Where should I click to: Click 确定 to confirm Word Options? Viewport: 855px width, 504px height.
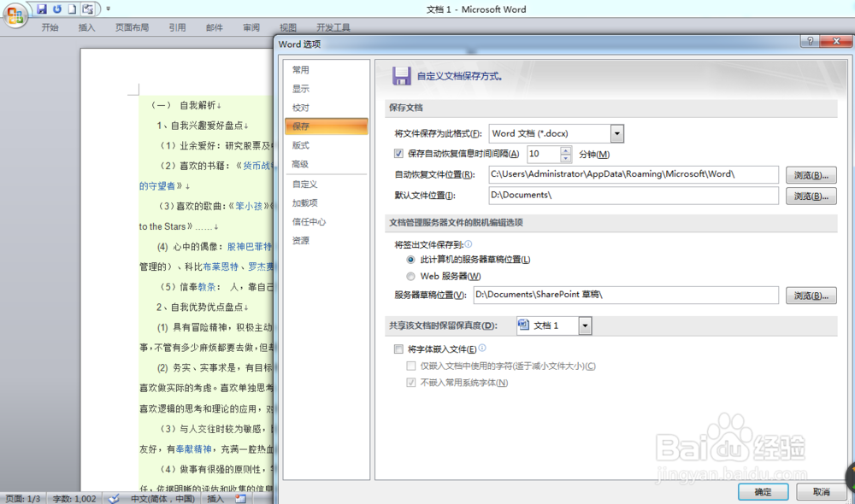coord(763,491)
